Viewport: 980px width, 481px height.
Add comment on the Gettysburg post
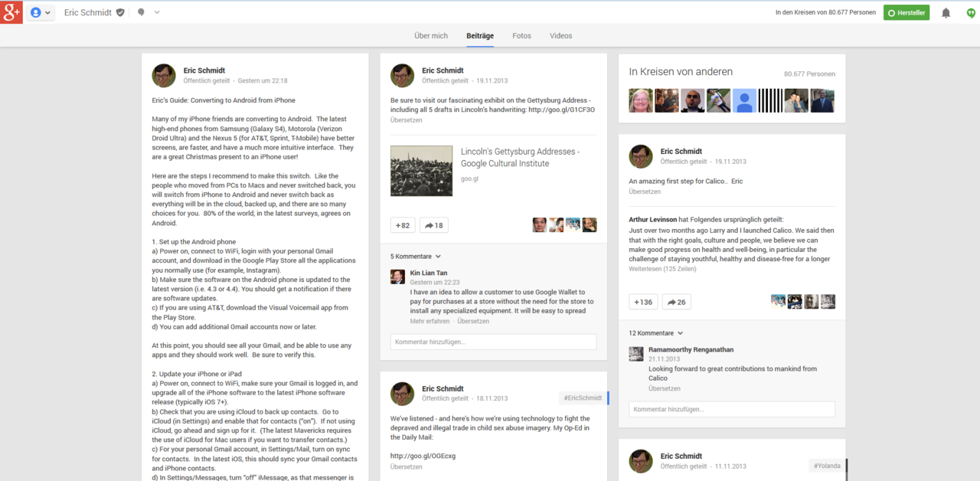[493, 342]
